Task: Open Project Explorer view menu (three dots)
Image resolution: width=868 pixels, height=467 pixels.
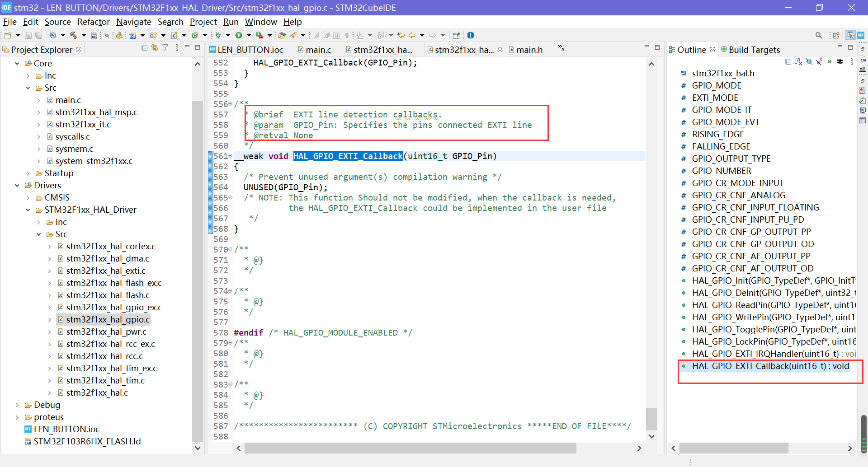Action: [x=177, y=48]
